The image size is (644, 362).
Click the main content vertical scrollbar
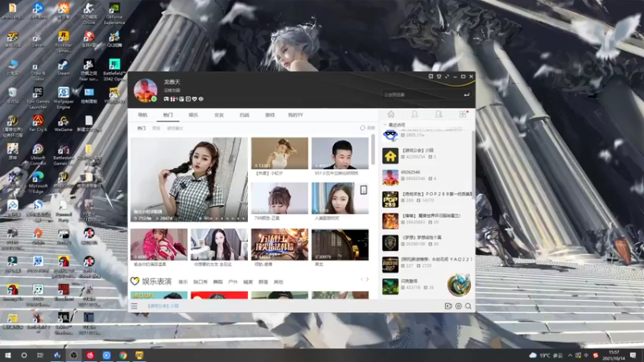point(373,150)
